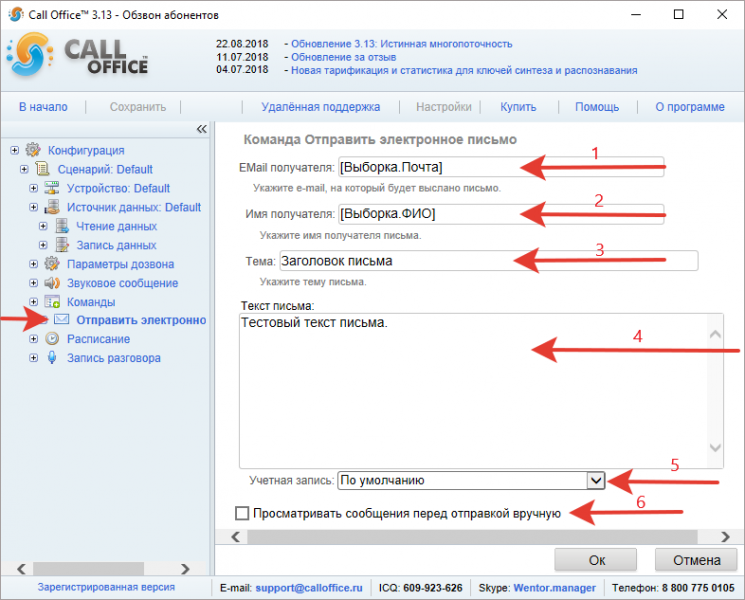This screenshot has height=600, width=745.
Task: Click right arrow of main horizontal scrollbar
Action: [x=726, y=537]
